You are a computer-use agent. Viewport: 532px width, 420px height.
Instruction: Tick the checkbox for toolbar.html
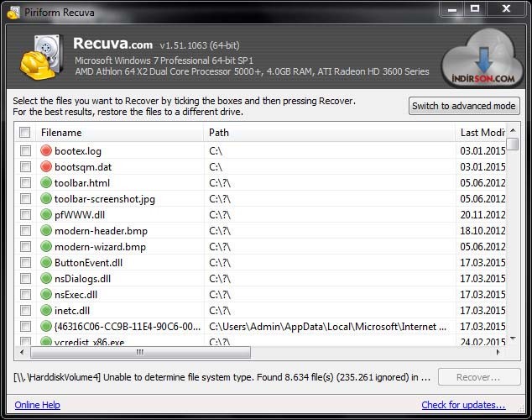[25, 182]
